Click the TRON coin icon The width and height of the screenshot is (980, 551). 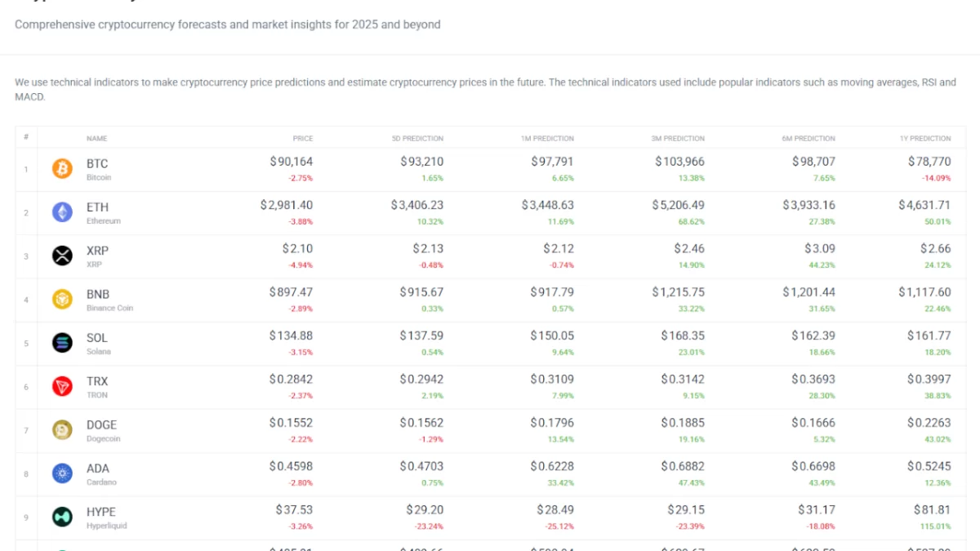click(x=63, y=387)
